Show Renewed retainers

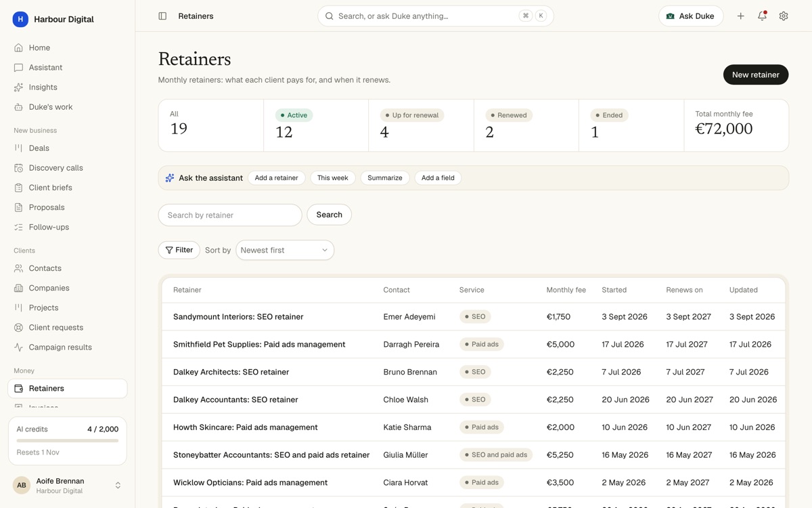[526, 125]
